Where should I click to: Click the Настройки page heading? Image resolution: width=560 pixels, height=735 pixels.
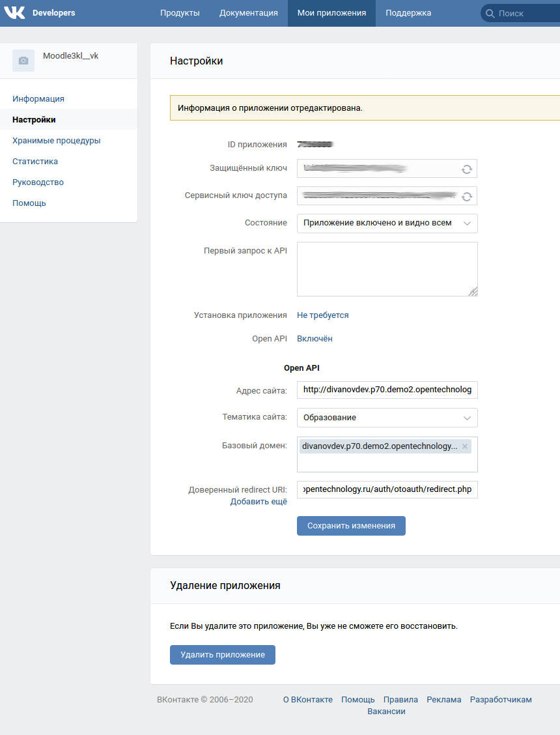click(x=197, y=61)
